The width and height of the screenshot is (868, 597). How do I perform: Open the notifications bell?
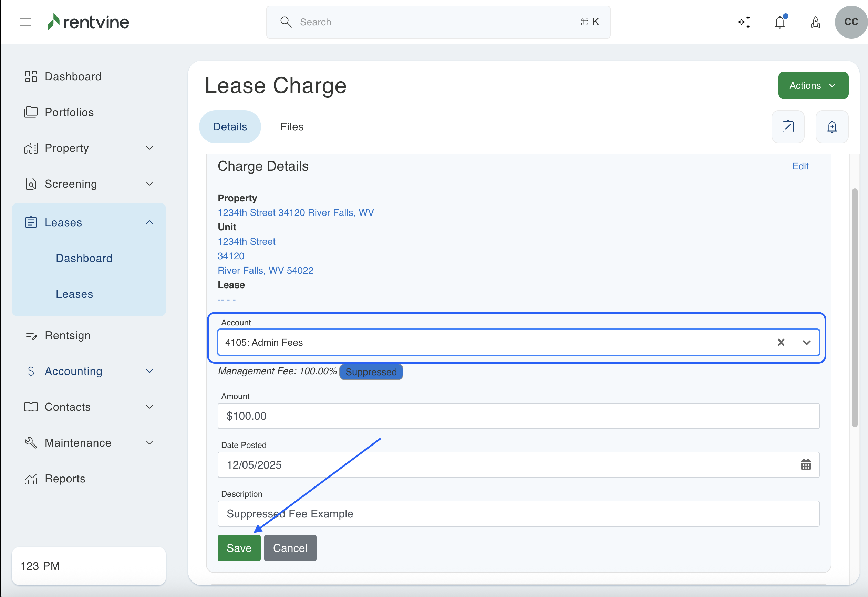point(780,22)
